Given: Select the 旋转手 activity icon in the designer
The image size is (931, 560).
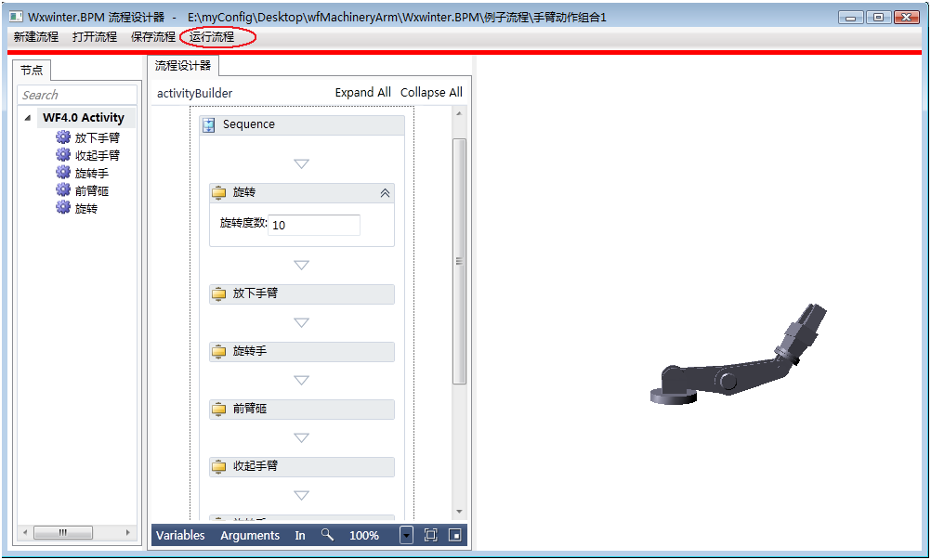Looking at the screenshot, I should click(x=219, y=351).
